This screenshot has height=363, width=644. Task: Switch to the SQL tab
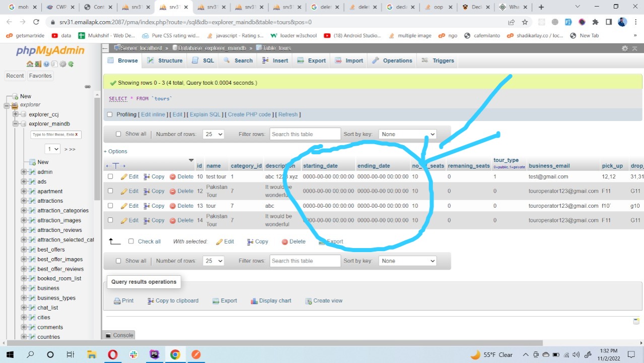pyautogui.click(x=203, y=60)
